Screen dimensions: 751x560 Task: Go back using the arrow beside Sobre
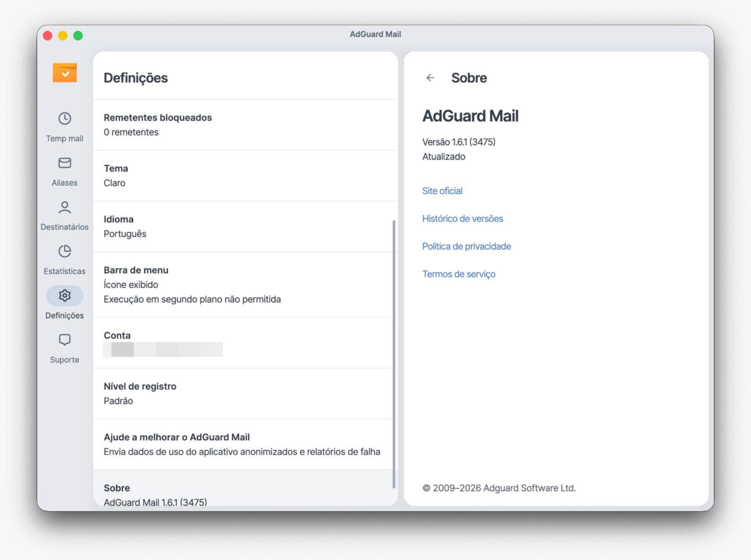(x=430, y=78)
